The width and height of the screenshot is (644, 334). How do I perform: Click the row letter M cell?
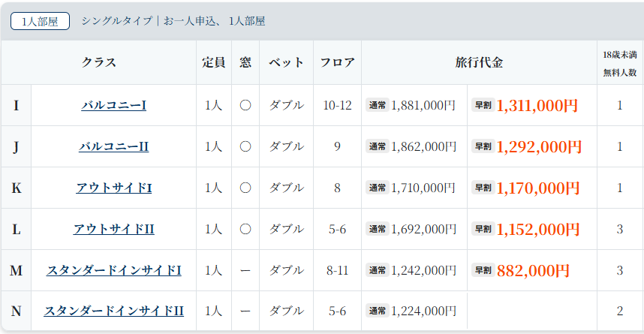pyautogui.click(x=16, y=270)
